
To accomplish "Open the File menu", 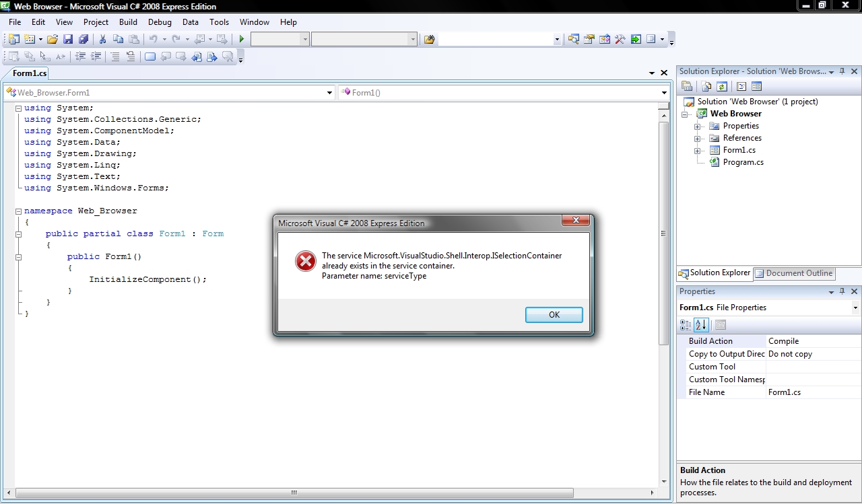I will pos(15,22).
